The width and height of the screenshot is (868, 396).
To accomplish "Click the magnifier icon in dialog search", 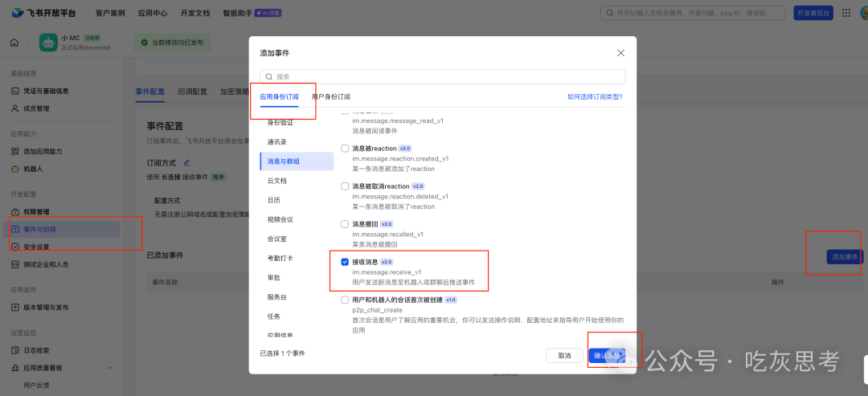I will (x=269, y=77).
